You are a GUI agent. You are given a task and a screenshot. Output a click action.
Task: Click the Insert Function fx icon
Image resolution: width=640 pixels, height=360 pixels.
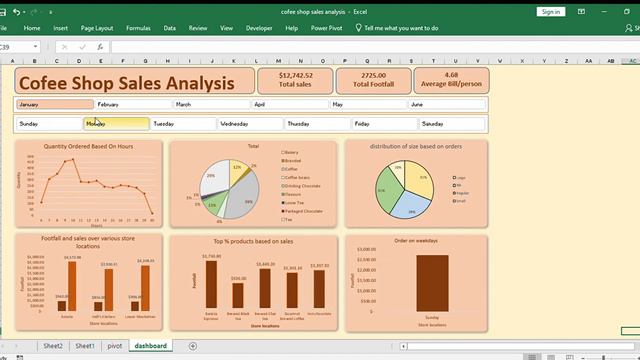tap(100, 47)
